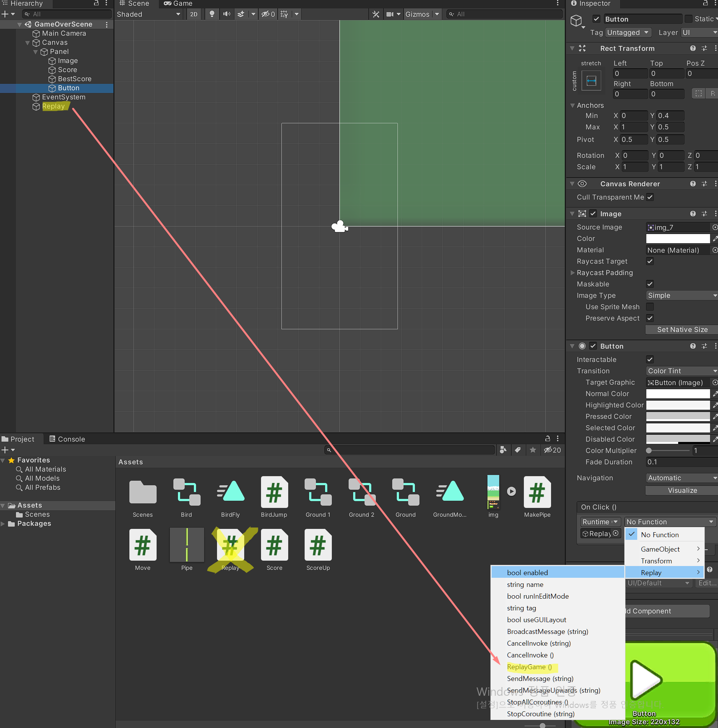718x728 pixels.
Task: Adjust the Color Multiplier slider
Action: pos(649,450)
